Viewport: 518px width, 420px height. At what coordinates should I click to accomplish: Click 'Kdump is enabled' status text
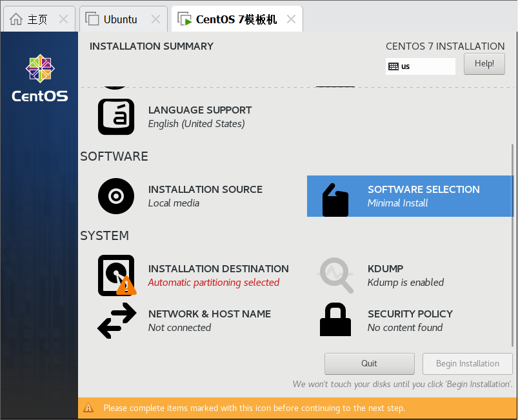[x=405, y=283]
